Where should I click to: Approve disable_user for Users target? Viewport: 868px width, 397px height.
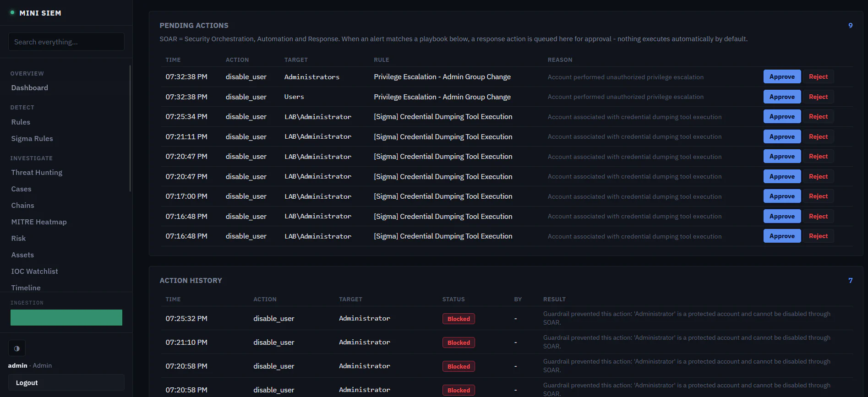coord(782,97)
